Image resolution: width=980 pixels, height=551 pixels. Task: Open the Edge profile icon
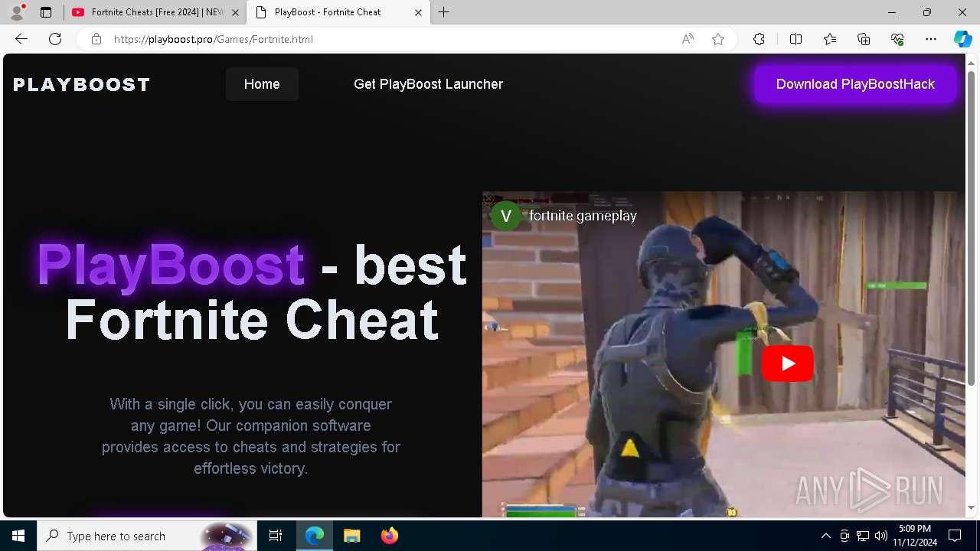[x=16, y=12]
